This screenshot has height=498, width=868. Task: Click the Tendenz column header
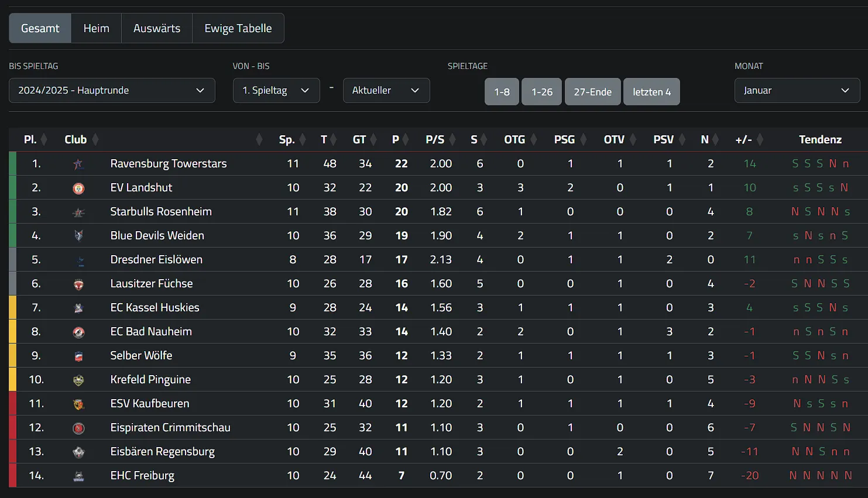click(820, 140)
